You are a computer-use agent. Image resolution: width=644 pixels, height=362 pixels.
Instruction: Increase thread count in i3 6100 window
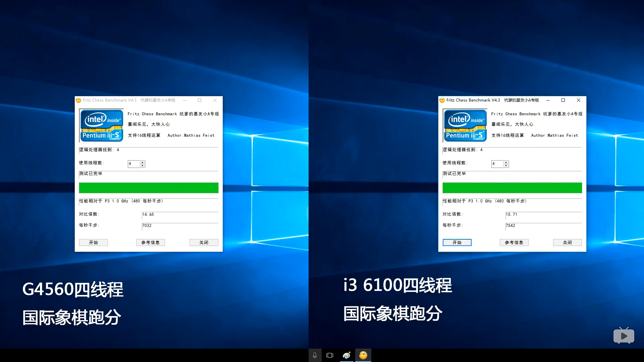506,162
